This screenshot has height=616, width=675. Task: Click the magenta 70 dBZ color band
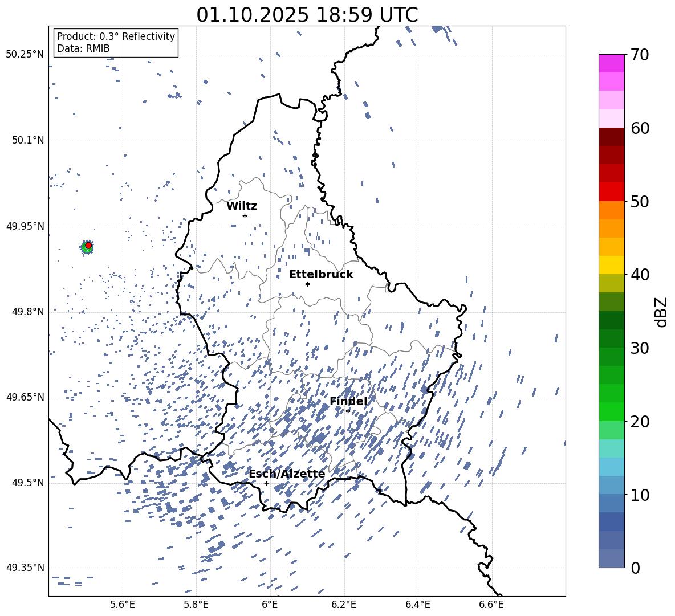[x=611, y=63]
